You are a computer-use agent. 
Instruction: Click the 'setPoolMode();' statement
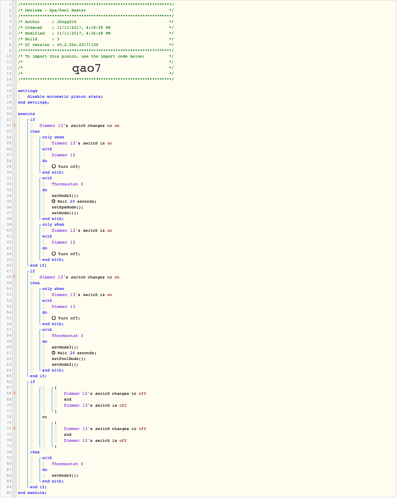[x=69, y=359]
